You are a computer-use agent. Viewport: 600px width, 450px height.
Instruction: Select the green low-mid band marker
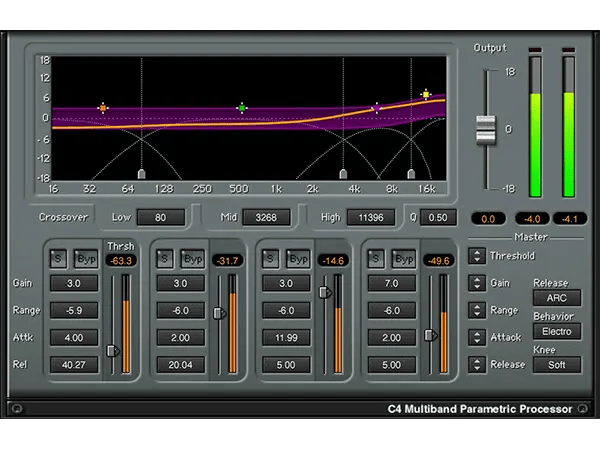pos(241,108)
